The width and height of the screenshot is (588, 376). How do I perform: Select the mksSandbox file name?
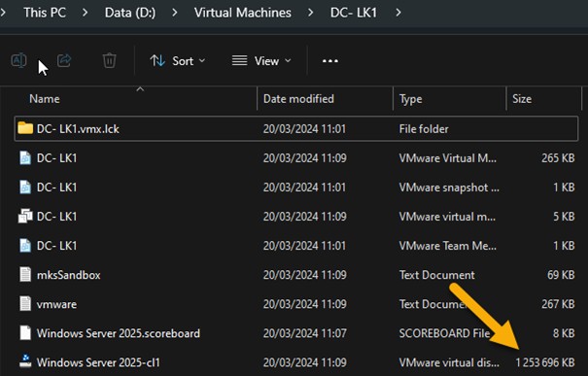(x=69, y=275)
